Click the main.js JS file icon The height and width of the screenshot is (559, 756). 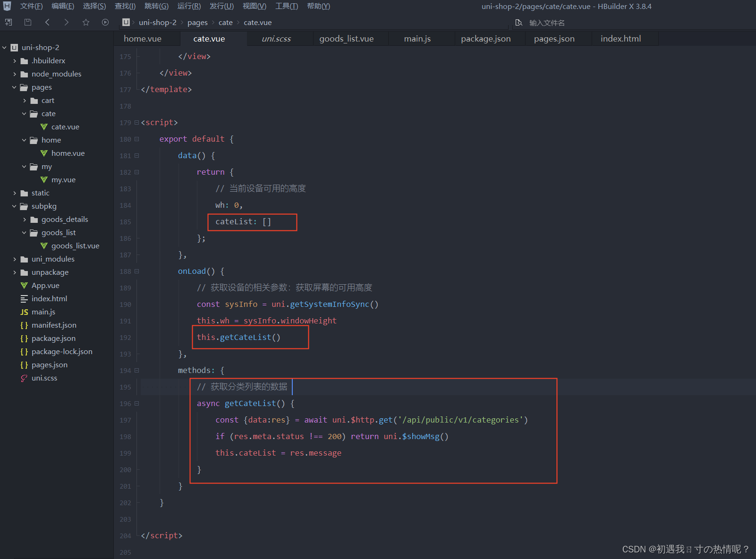coord(24,312)
